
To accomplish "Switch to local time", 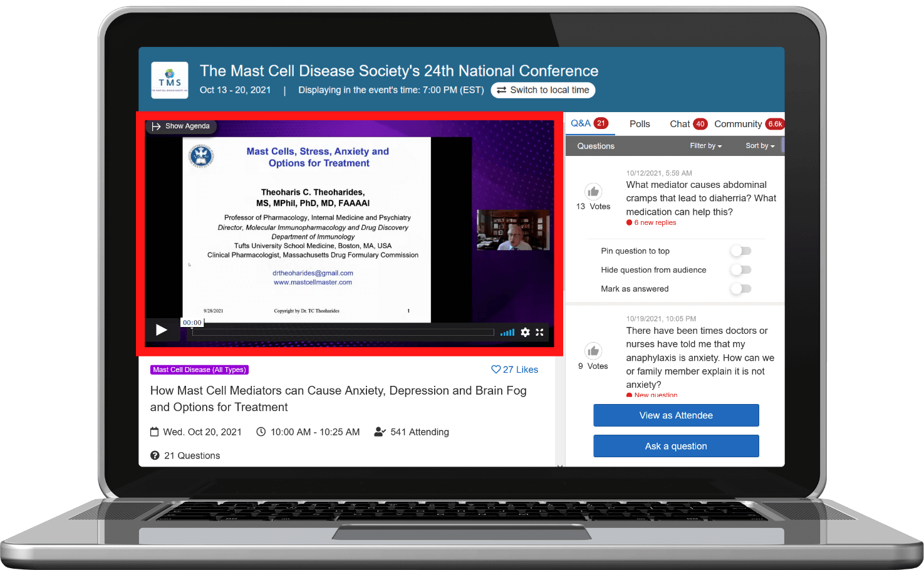I will (543, 90).
